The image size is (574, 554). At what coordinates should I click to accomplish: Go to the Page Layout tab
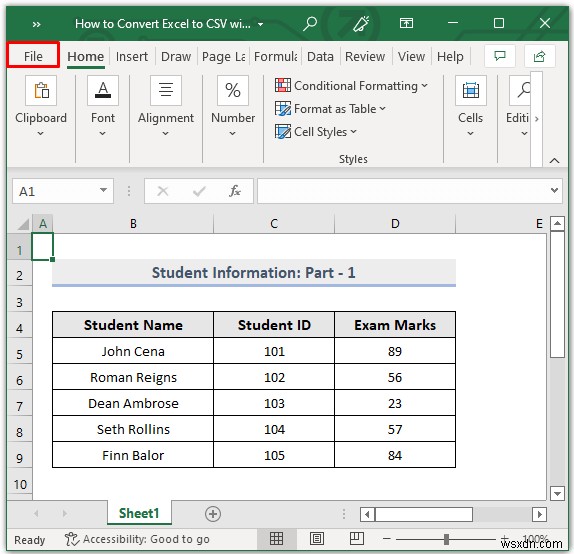pos(223,56)
